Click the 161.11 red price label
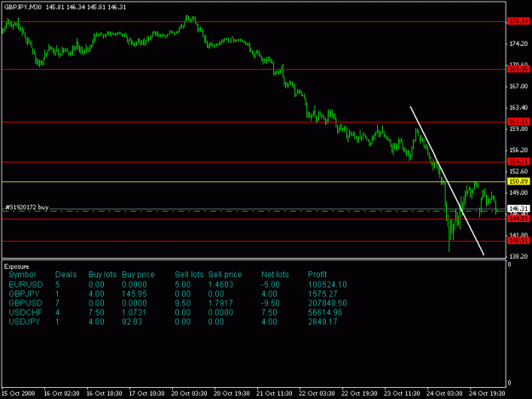The height and width of the screenshot is (399, 532). (518, 122)
